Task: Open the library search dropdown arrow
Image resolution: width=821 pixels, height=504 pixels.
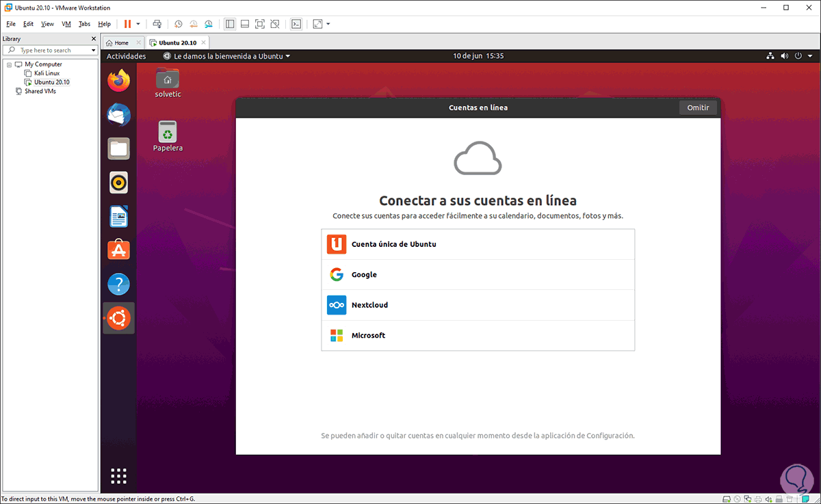Action: [93, 50]
